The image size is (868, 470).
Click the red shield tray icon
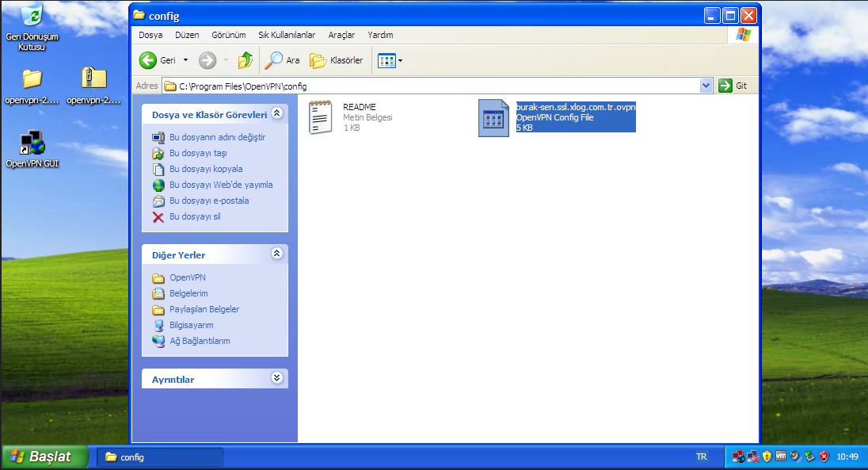pos(824,457)
